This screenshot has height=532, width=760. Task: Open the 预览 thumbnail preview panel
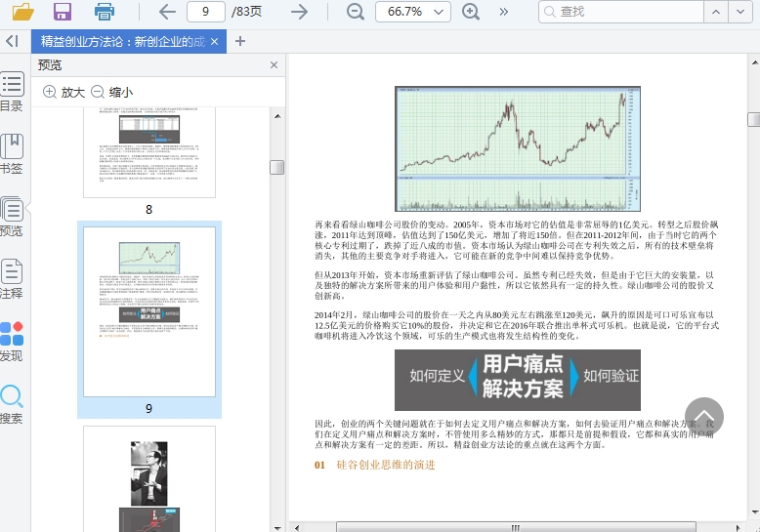(12, 217)
